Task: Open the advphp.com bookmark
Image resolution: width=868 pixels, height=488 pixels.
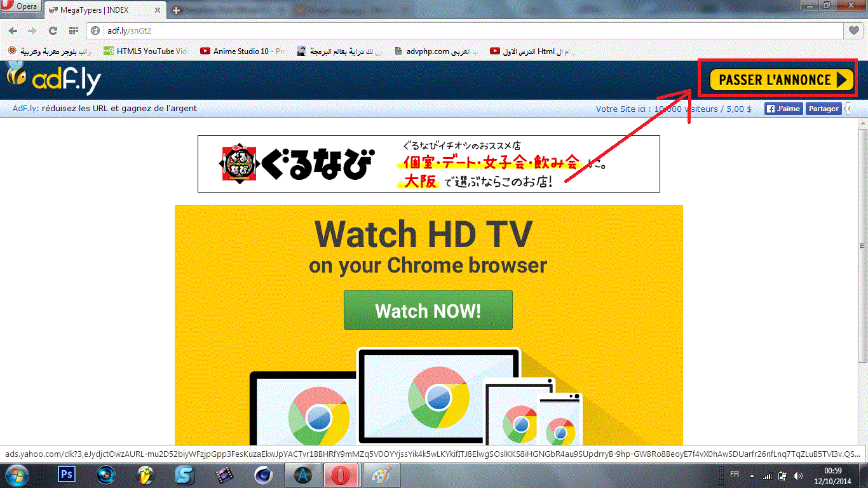Action: (437, 51)
